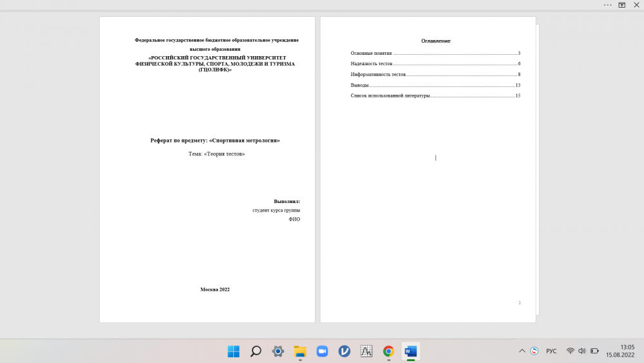
Task: Click page number 13 in contents
Action: pos(518,85)
